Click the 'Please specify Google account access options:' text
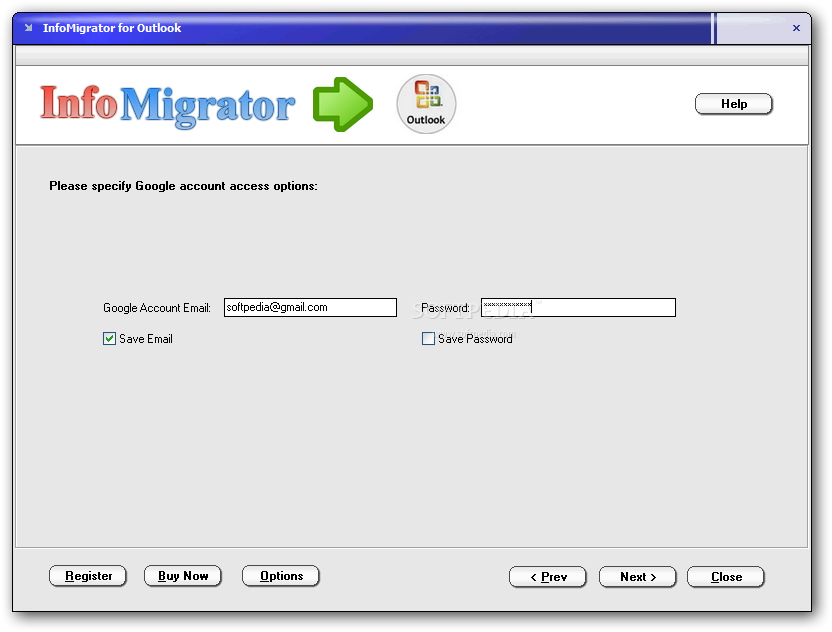832x632 pixels. point(184,186)
